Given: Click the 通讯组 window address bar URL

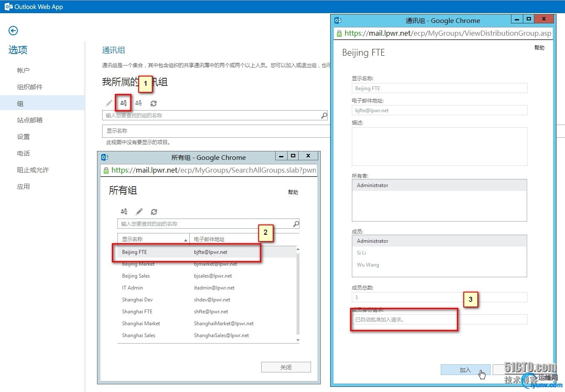Looking at the screenshot, I should click(448, 33).
